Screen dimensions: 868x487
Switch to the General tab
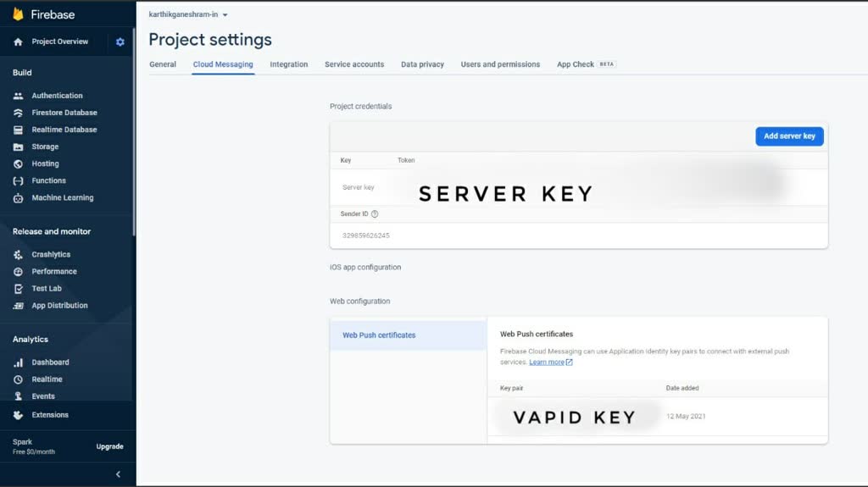coord(163,64)
